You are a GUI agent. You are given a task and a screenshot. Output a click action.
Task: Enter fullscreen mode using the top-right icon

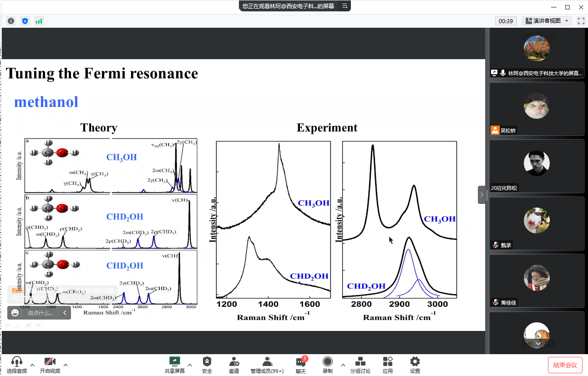point(581,21)
